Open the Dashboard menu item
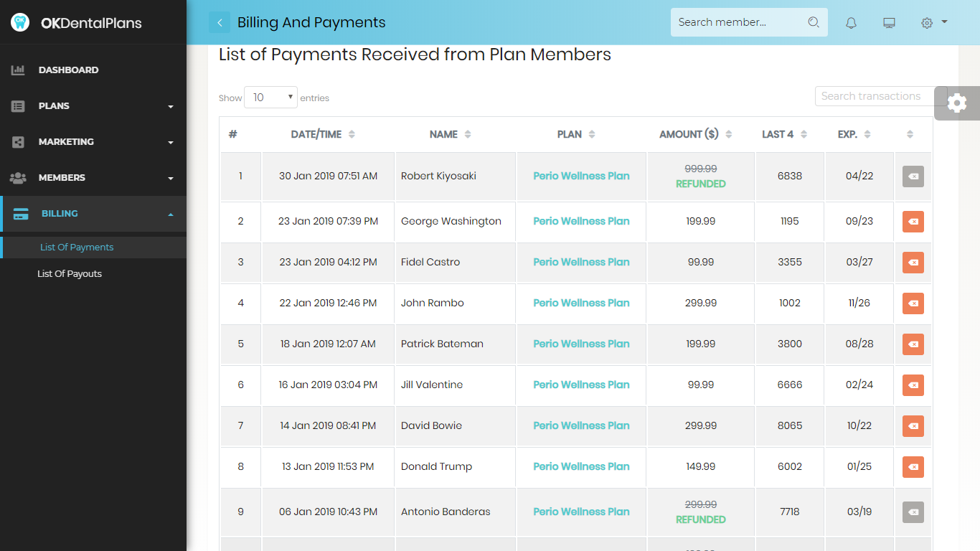The height and width of the screenshot is (551, 980). pos(93,70)
